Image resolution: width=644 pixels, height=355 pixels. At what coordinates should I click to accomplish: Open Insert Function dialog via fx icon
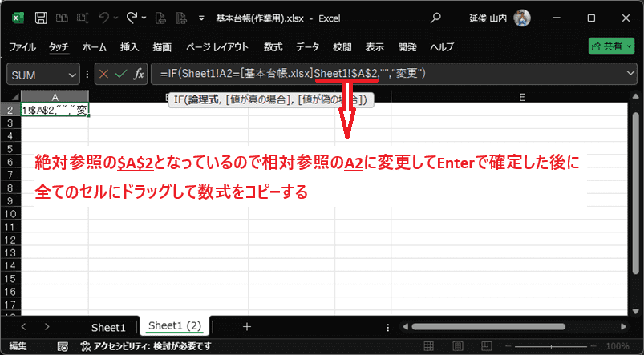(139, 74)
